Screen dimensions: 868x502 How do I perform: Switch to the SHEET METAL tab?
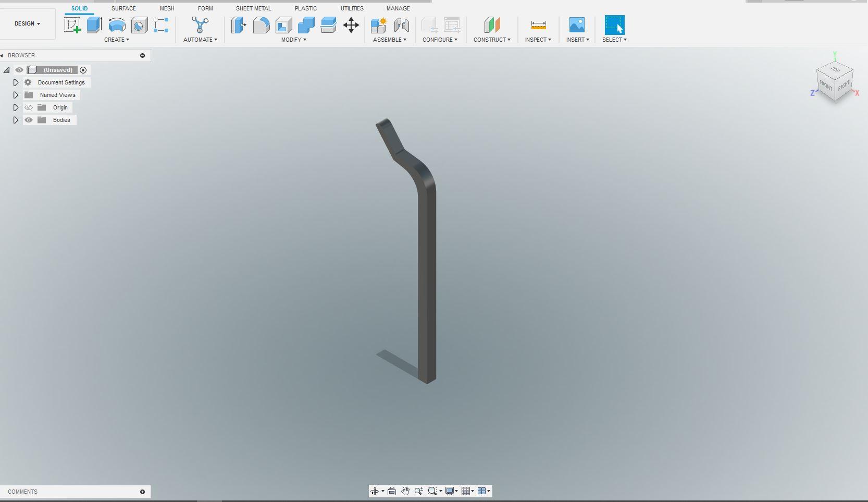pos(253,8)
